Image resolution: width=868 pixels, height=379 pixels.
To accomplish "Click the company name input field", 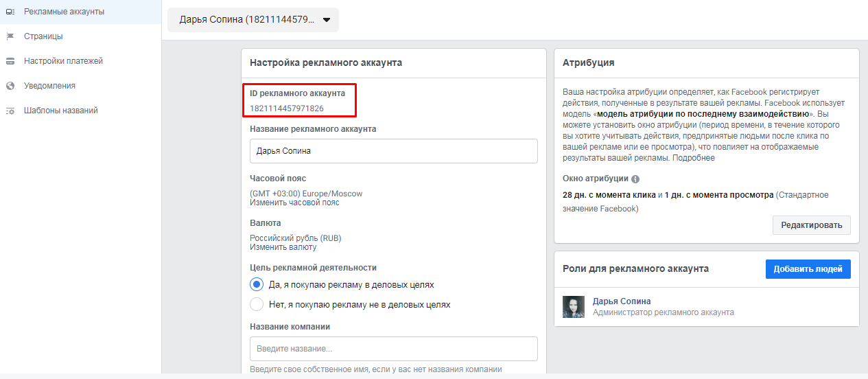I will (393, 349).
